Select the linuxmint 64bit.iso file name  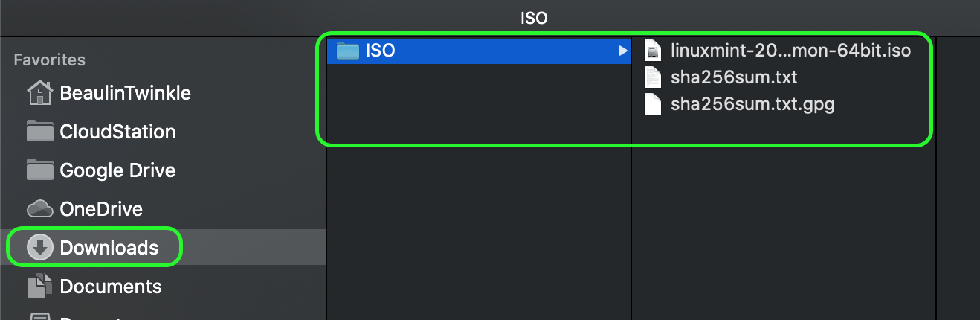point(790,51)
